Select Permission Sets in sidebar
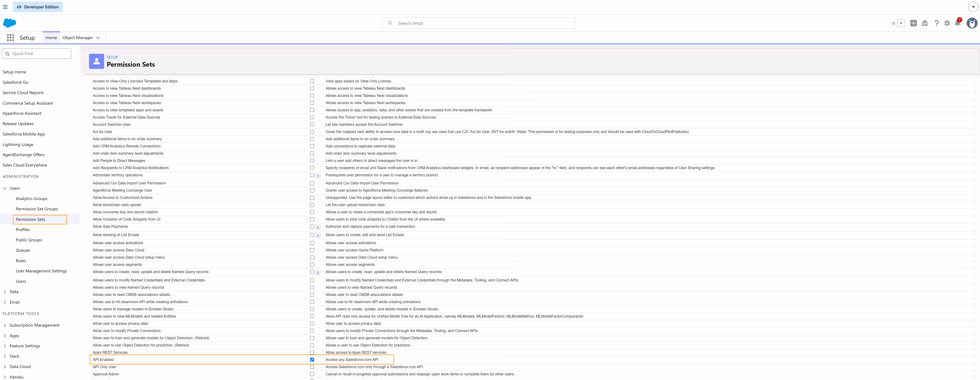 (x=30, y=219)
